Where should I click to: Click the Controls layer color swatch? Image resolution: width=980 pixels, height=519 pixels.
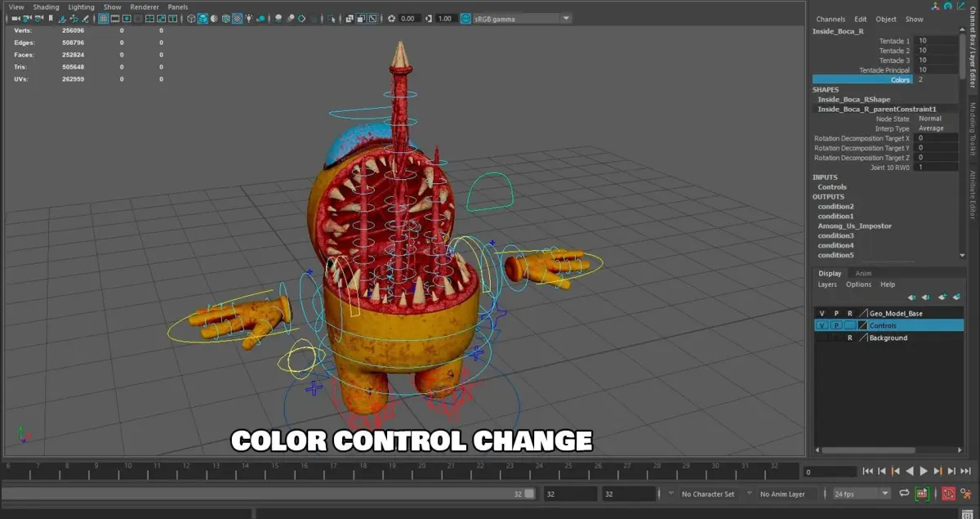click(x=863, y=325)
